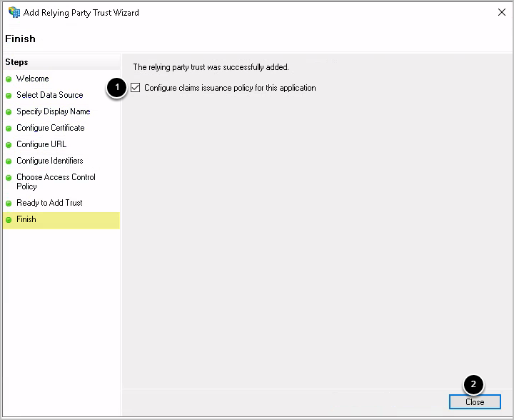Image resolution: width=514 pixels, height=420 pixels.
Task: Click the green bullet beside Configure Certificate
Action: [x=9, y=129]
